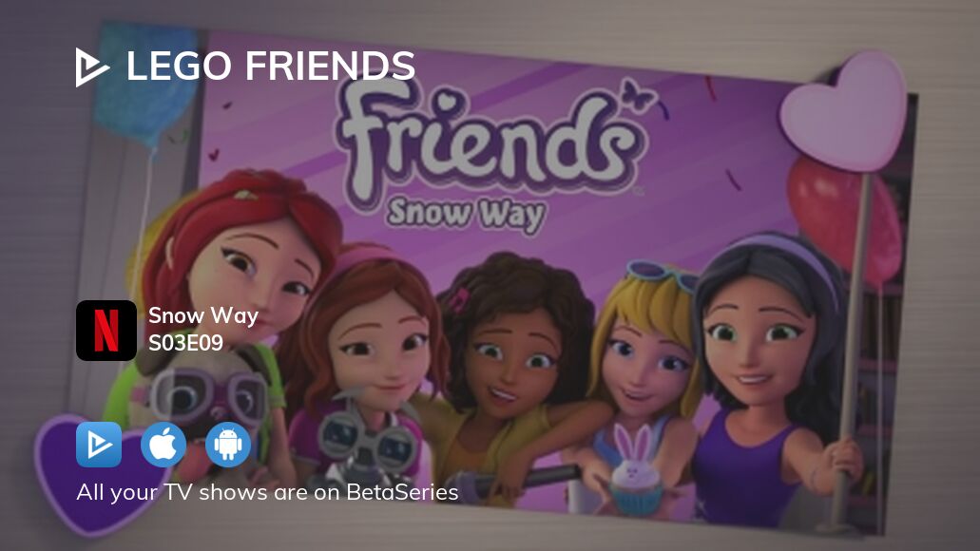
Task: Open the Snow Way episode title beside Netflix
Action: coord(203,316)
